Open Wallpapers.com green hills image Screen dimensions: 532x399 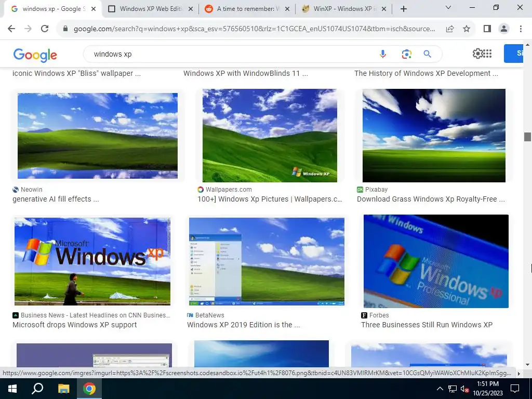pyautogui.click(x=270, y=136)
